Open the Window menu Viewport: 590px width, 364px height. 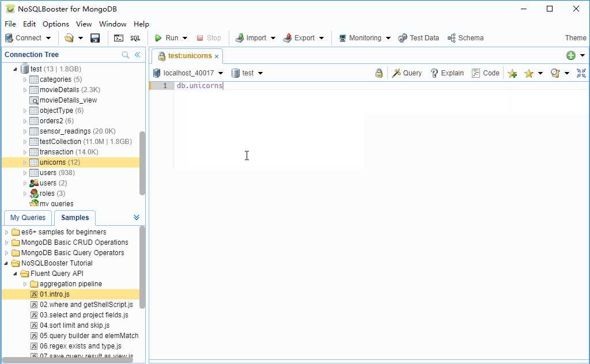[x=113, y=24]
